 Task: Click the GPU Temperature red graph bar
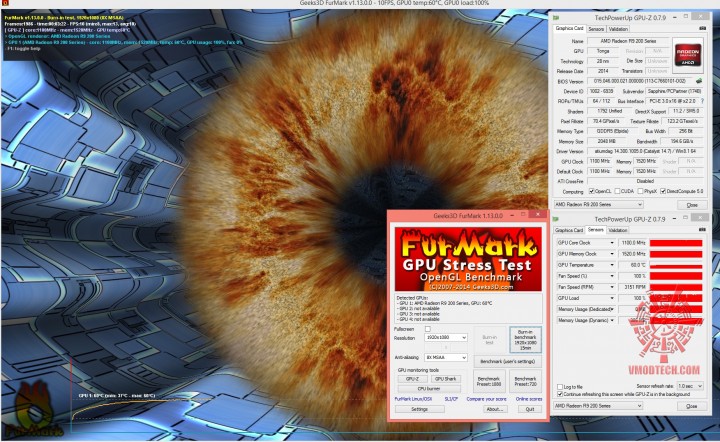coord(676,265)
